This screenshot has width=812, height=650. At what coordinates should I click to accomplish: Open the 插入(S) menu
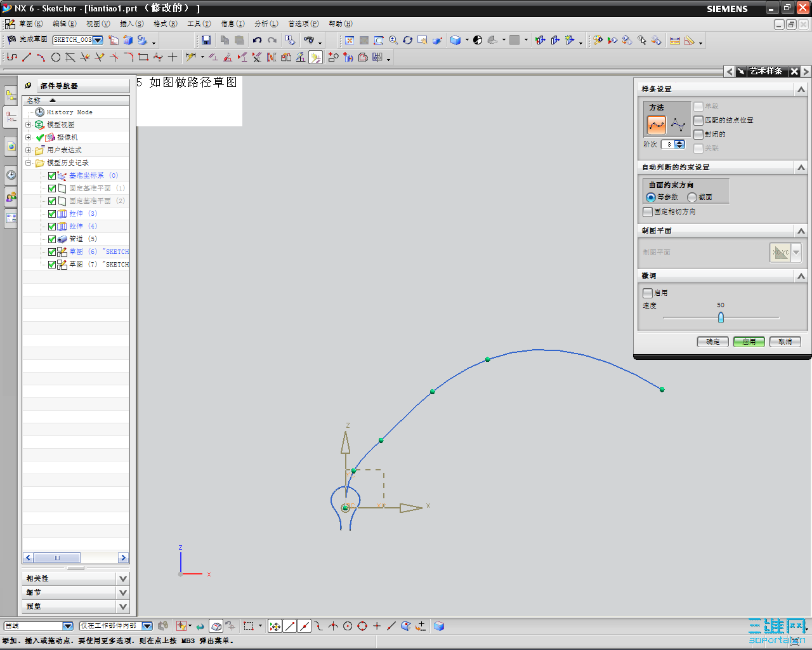[132, 24]
